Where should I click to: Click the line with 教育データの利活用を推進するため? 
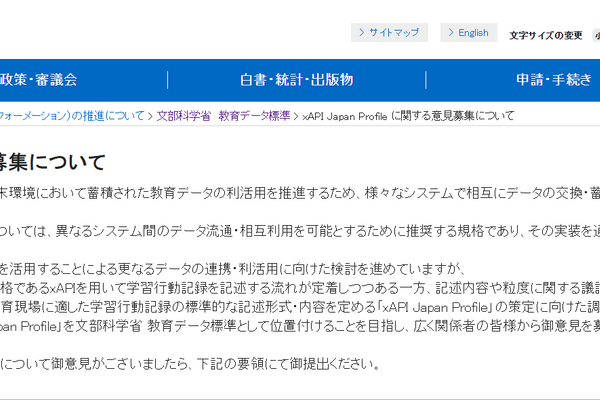pos(300,193)
